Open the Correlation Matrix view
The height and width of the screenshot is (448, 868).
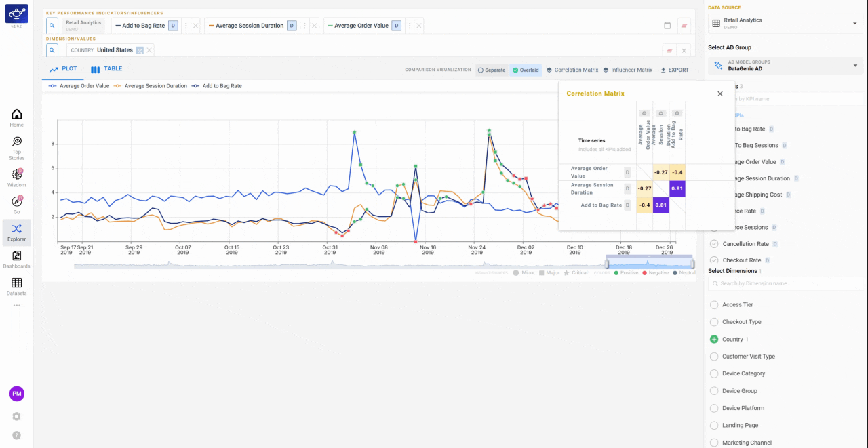[x=572, y=70]
